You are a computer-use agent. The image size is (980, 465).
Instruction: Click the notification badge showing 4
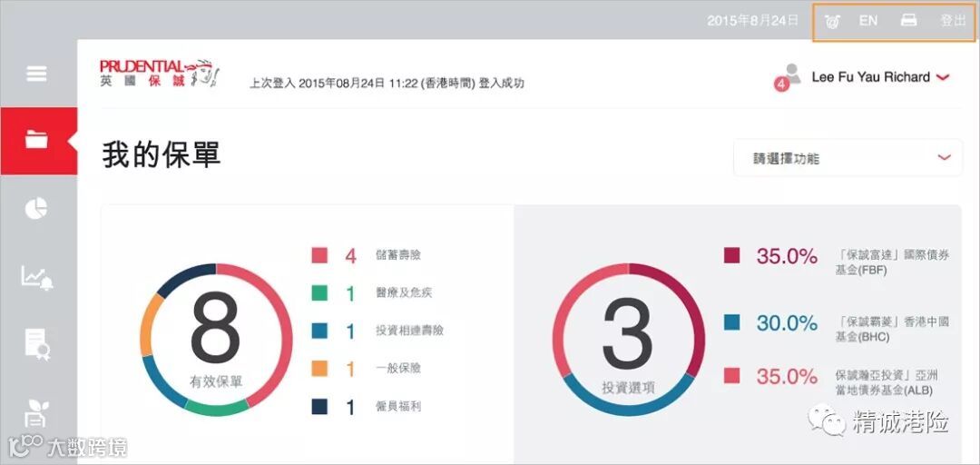coord(781,85)
